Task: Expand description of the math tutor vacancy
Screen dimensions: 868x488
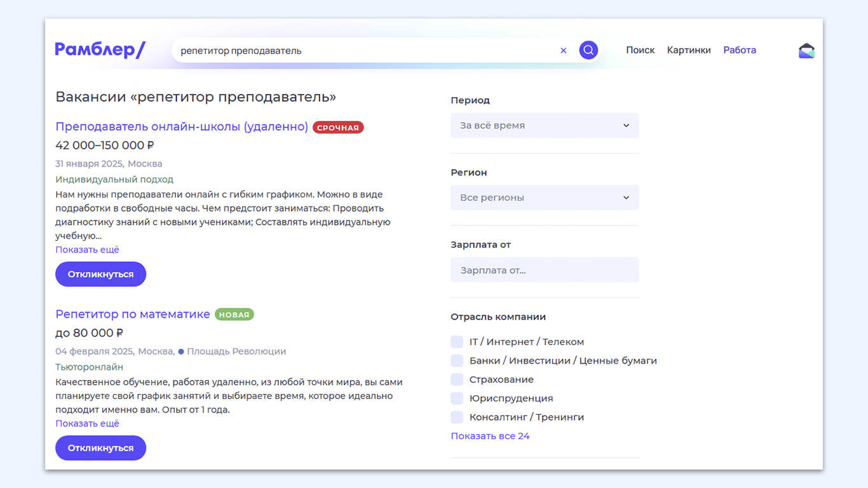Action: click(x=87, y=423)
